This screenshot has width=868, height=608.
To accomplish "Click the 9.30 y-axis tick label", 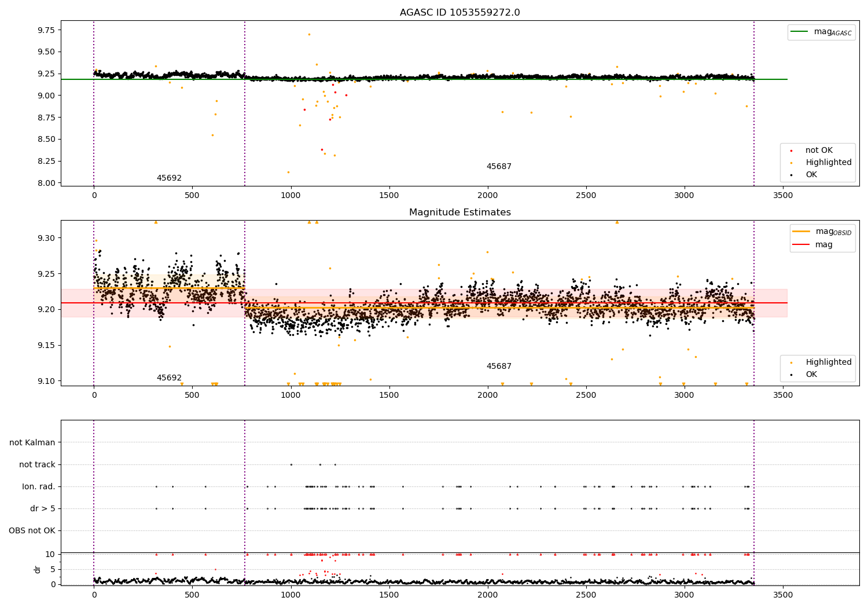I will point(46,239).
